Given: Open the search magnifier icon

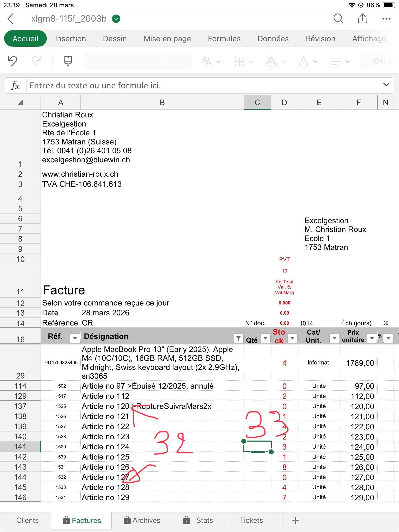Looking at the screenshot, I should pyautogui.click(x=338, y=19).
